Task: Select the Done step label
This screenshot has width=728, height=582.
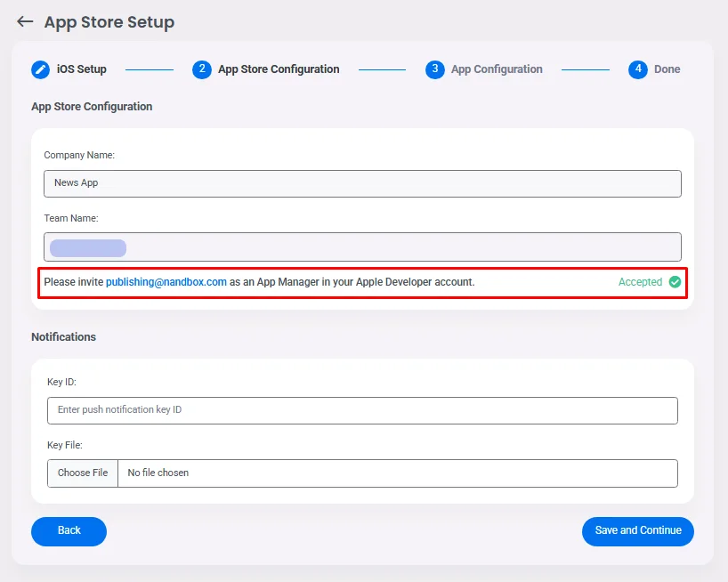Action: click(x=667, y=69)
